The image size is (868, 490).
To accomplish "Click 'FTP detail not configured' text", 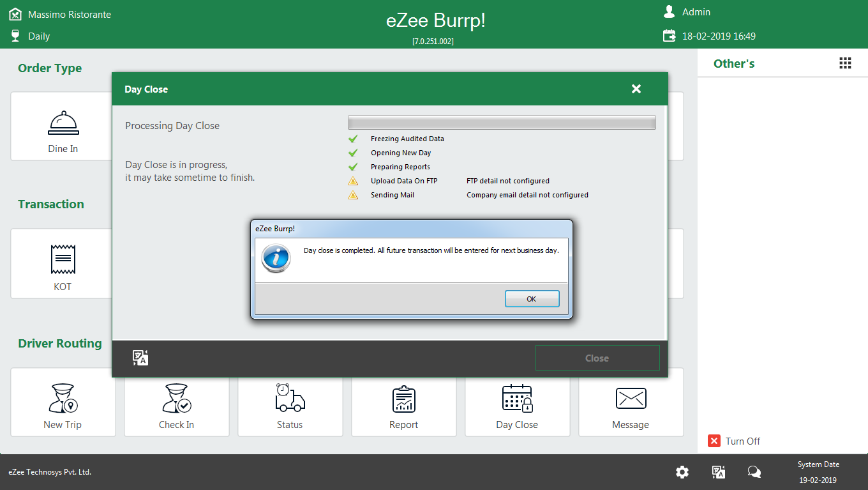I will 508,181.
